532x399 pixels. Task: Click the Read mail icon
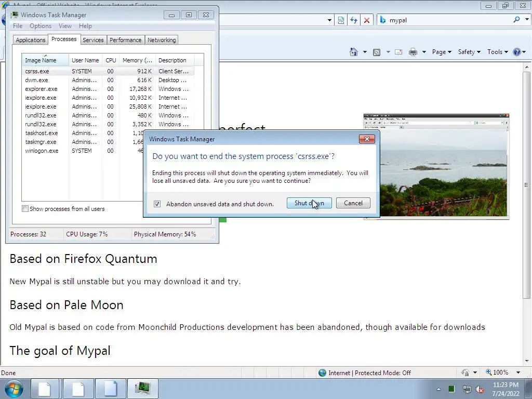pos(398,52)
